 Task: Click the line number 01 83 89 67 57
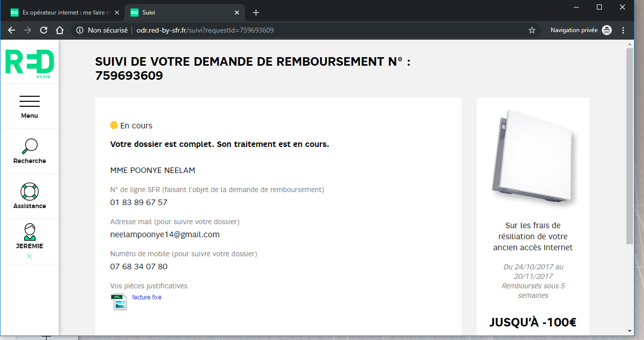tap(139, 203)
